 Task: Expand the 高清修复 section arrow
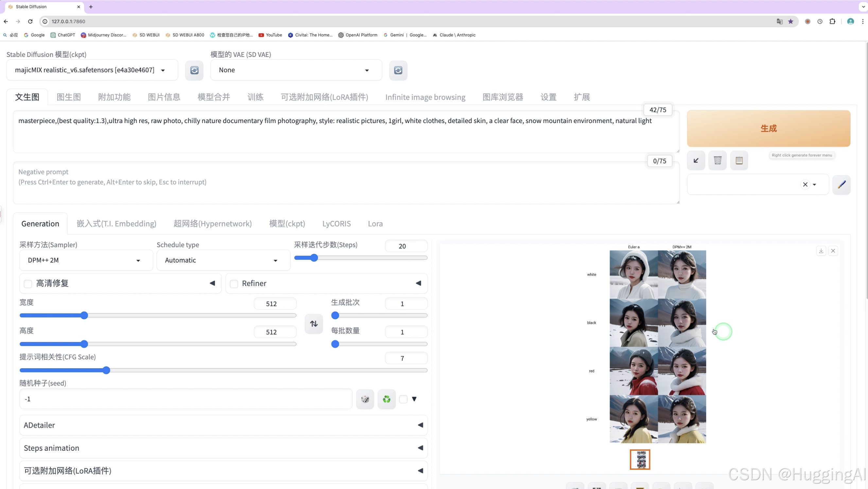coord(212,283)
